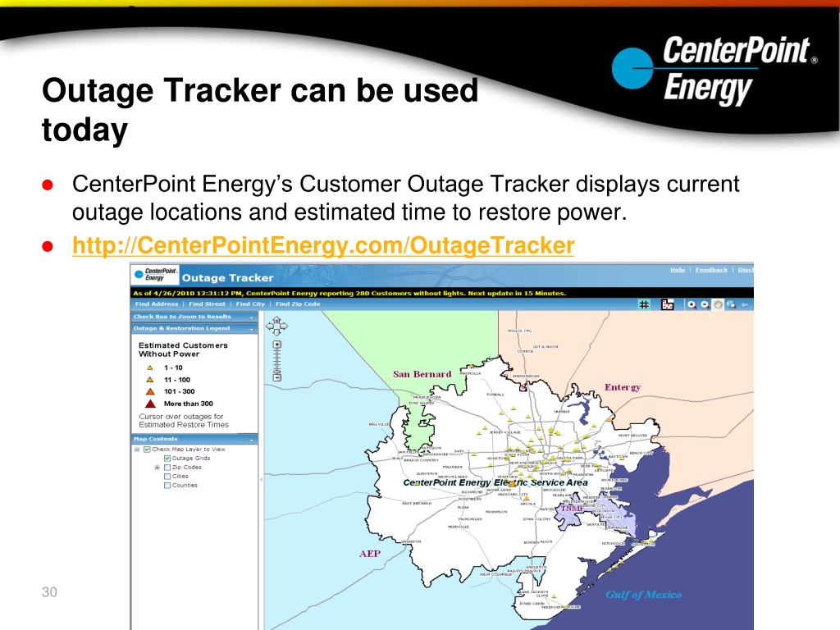Click the grid (#) toolbar icon
The width and height of the screenshot is (840, 630).
pos(644,304)
